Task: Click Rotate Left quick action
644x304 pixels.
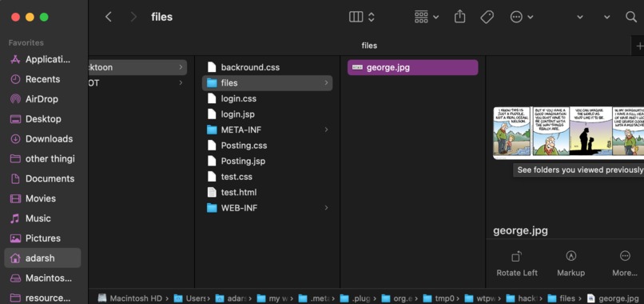Action: click(517, 264)
